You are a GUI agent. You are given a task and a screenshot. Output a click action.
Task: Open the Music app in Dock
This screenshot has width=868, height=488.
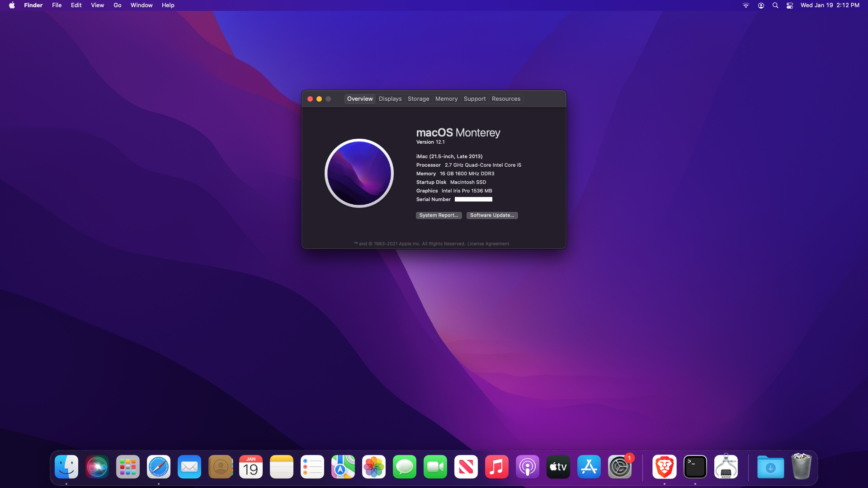[x=497, y=467]
